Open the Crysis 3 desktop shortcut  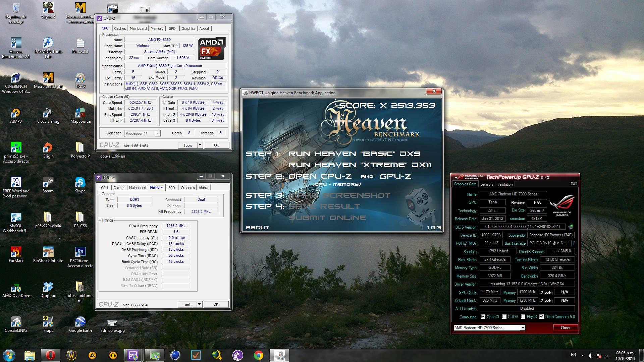tap(48, 11)
